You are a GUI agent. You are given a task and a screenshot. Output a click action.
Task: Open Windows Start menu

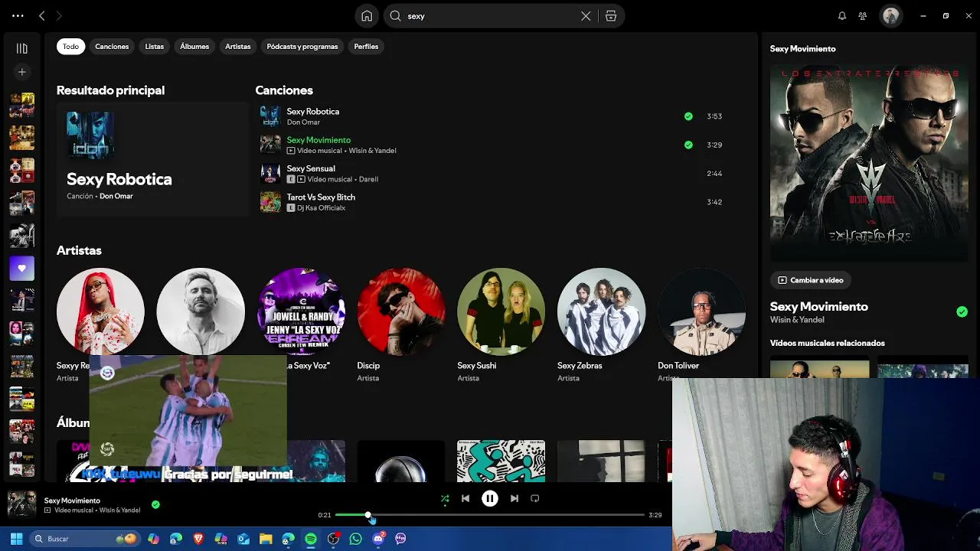click(x=16, y=539)
